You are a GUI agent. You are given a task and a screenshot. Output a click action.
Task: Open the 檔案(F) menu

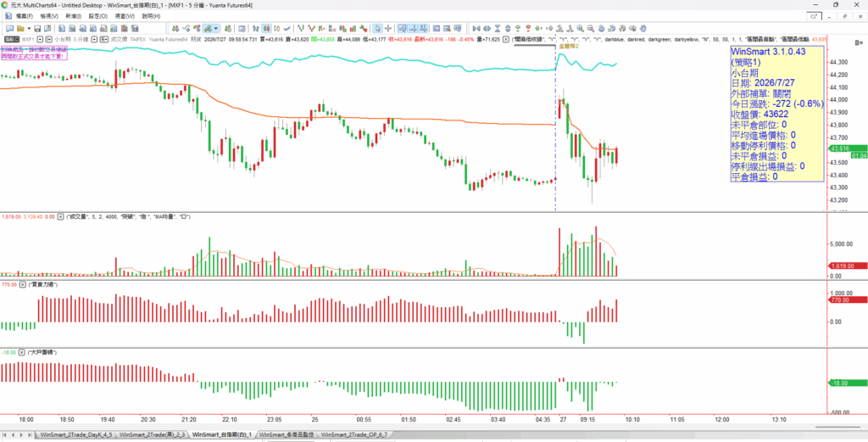[x=25, y=16]
